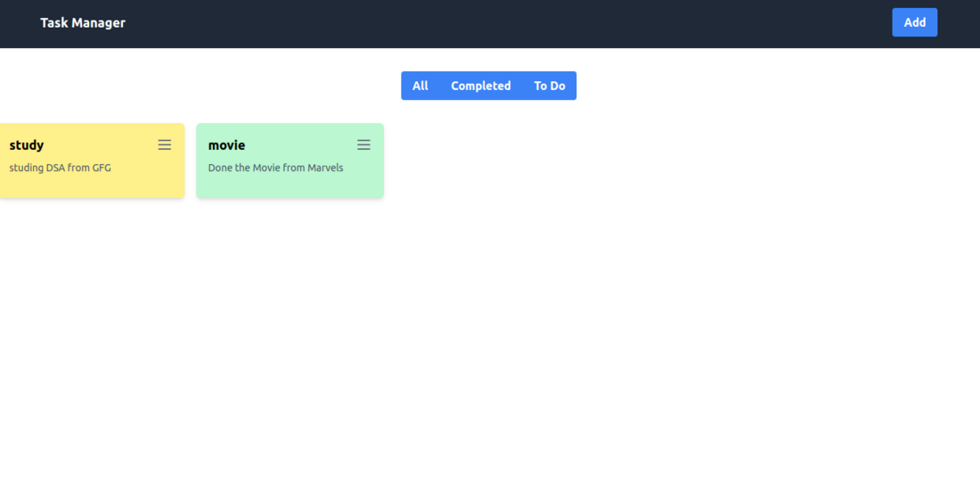Switch to the Completed filter

point(480,86)
